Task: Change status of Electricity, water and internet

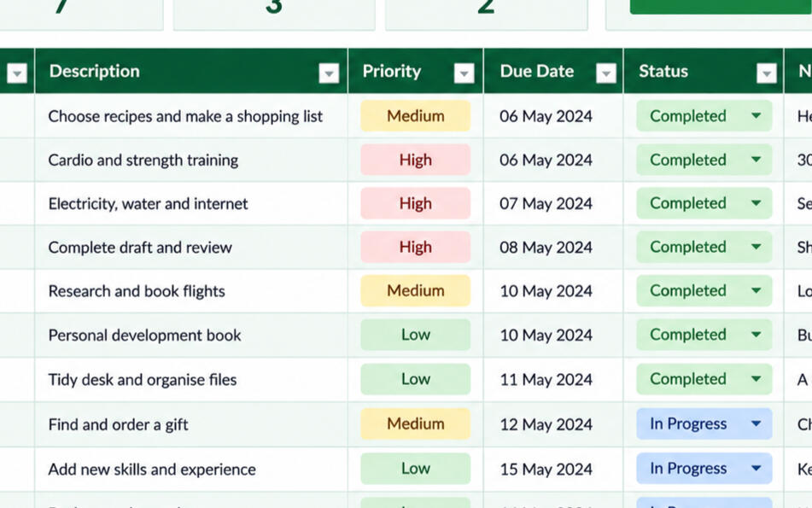Action: pyautogui.click(x=756, y=203)
